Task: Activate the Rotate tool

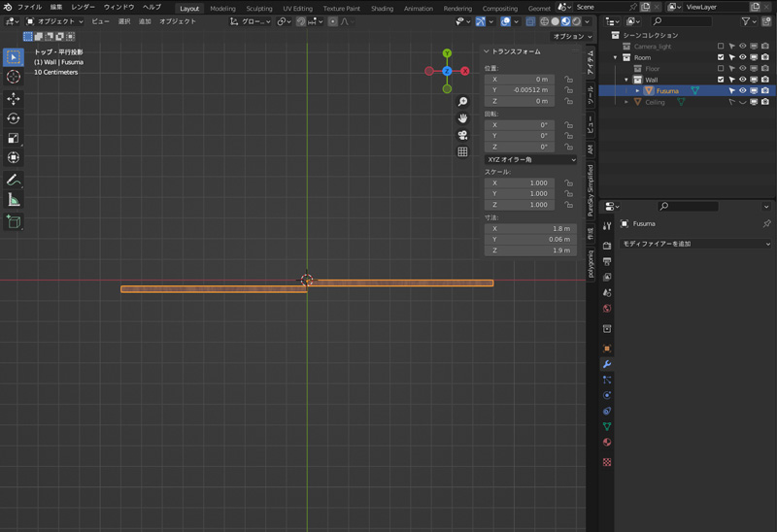Action: point(14,118)
